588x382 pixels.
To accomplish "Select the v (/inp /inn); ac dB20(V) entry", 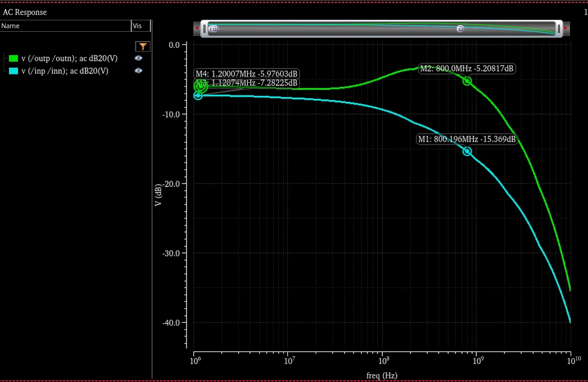I will pyautogui.click(x=65, y=71).
